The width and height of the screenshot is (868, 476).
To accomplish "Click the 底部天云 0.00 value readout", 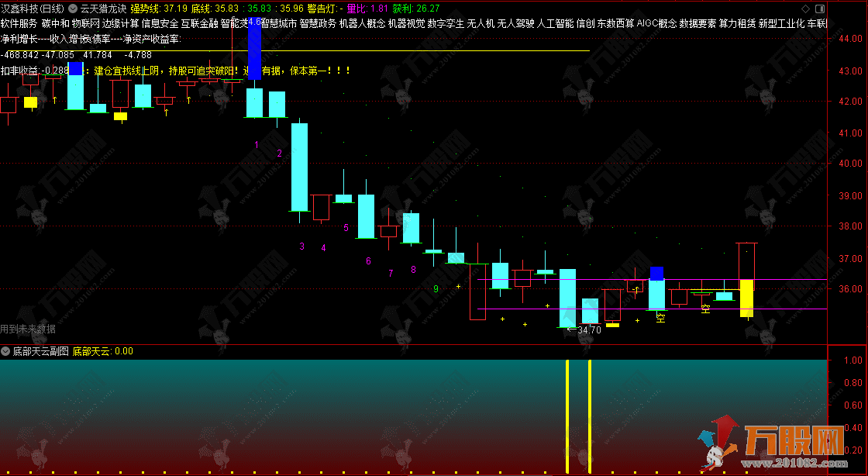I will click(x=103, y=351).
